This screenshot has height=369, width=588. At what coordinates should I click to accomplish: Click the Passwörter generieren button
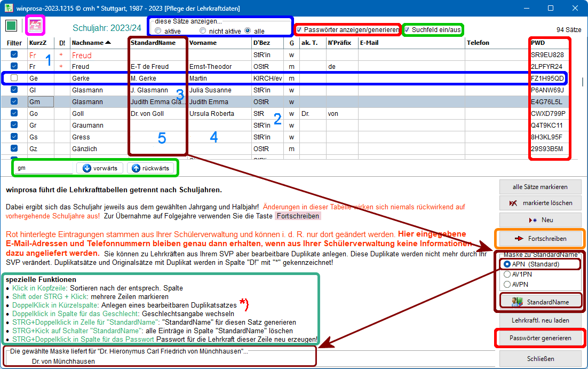tap(540, 338)
